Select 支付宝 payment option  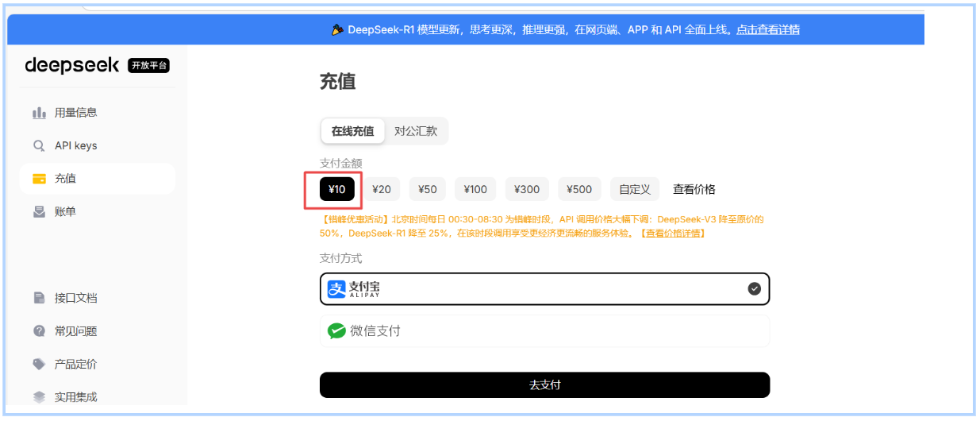click(x=544, y=289)
